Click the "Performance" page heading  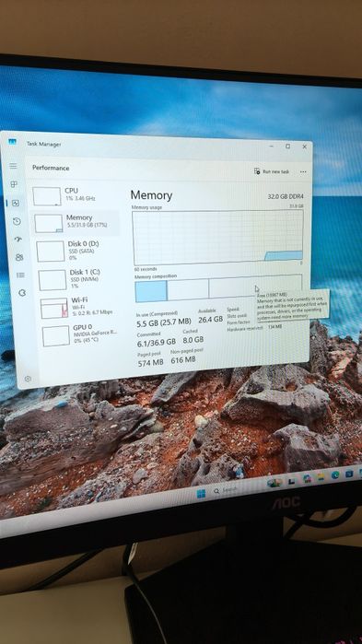(x=51, y=168)
